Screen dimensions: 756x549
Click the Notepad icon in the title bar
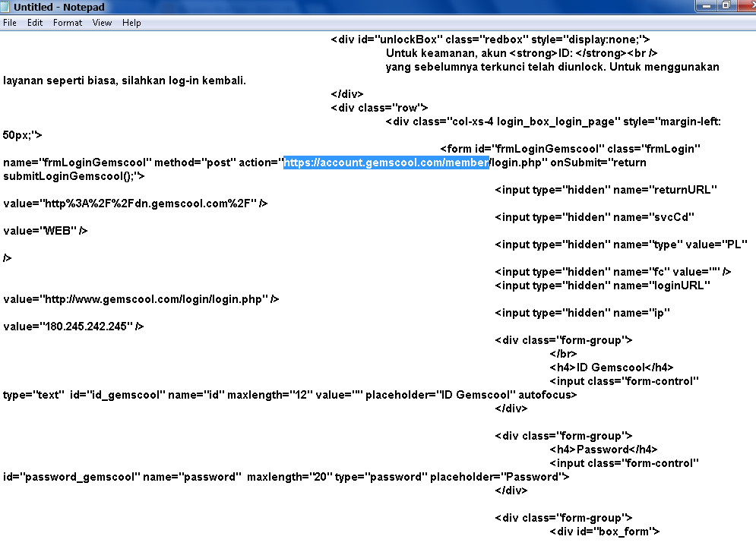point(5,7)
